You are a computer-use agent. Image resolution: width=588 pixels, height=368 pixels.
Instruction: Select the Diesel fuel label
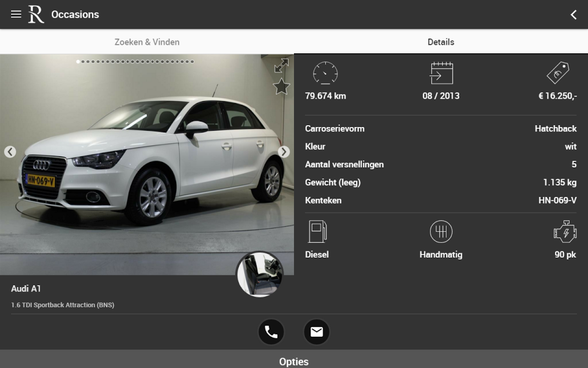[x=317, y=255]
